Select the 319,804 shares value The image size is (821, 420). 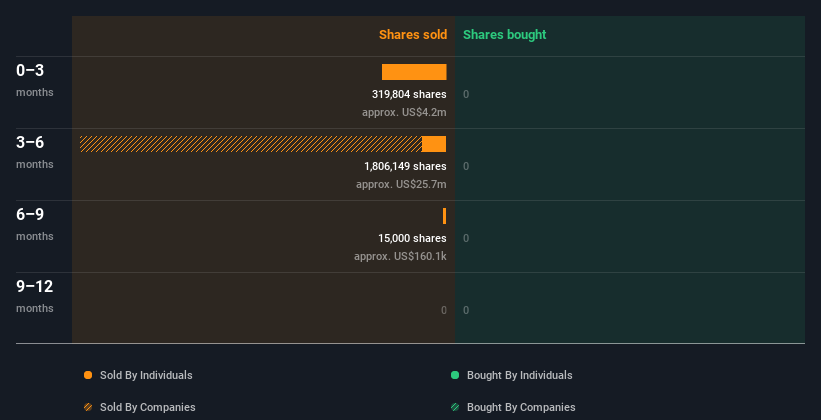click(409, 94)
